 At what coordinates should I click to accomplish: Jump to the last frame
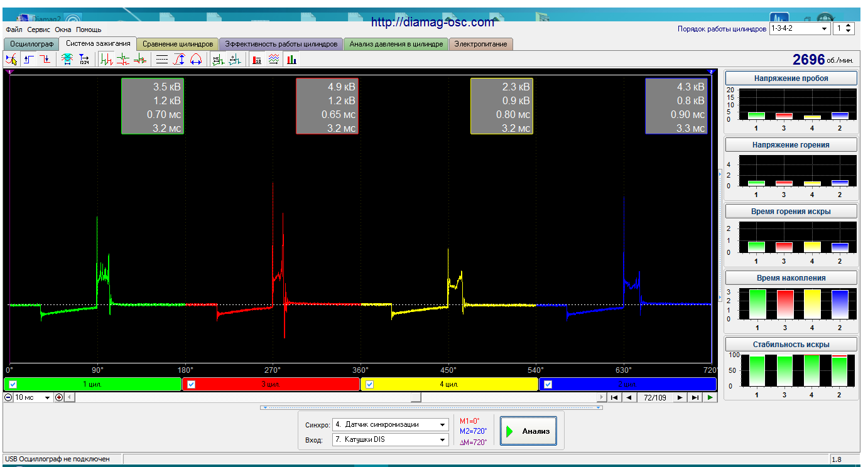click(695, 397)
